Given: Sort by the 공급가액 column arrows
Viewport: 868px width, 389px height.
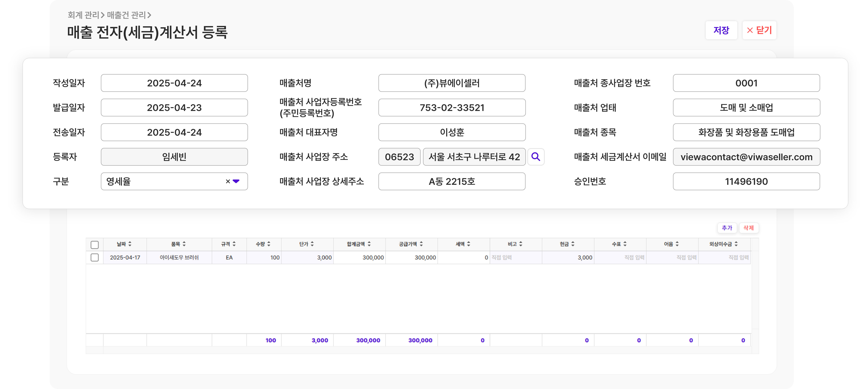Looking at the screenshot, I should (x=422, y=244).
